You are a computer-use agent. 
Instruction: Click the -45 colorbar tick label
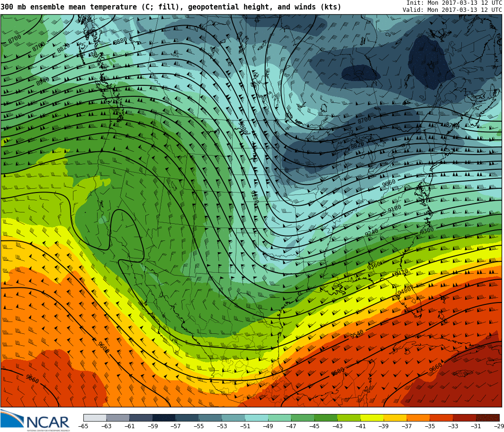click(x=315, y=426)
